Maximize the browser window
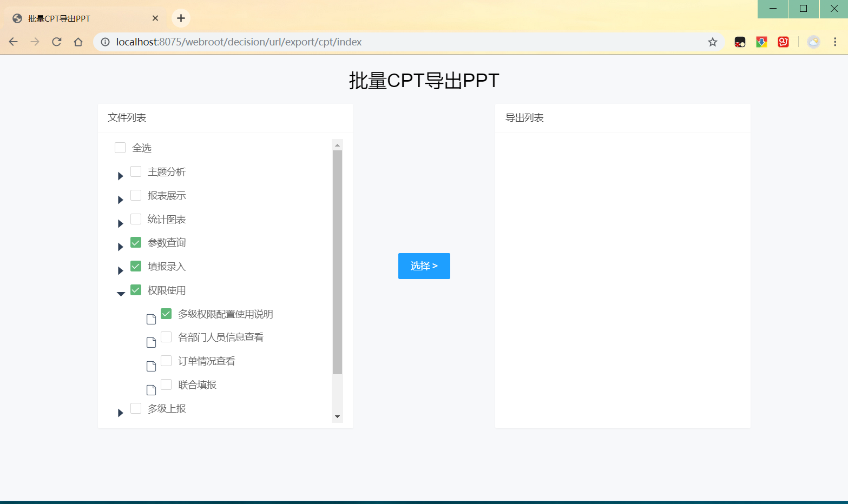848x504 pixels. click(x=804, y=9)
